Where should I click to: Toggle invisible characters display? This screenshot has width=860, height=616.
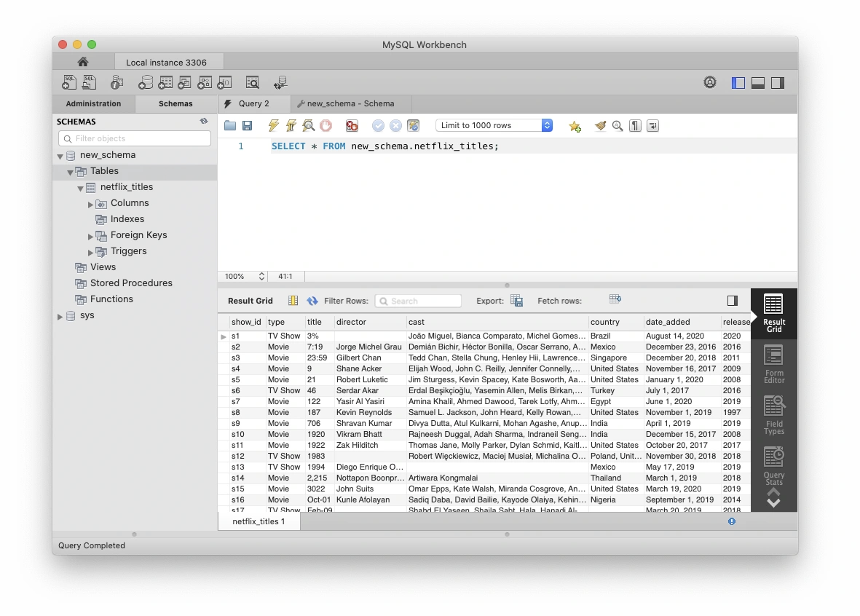[634, 125]
